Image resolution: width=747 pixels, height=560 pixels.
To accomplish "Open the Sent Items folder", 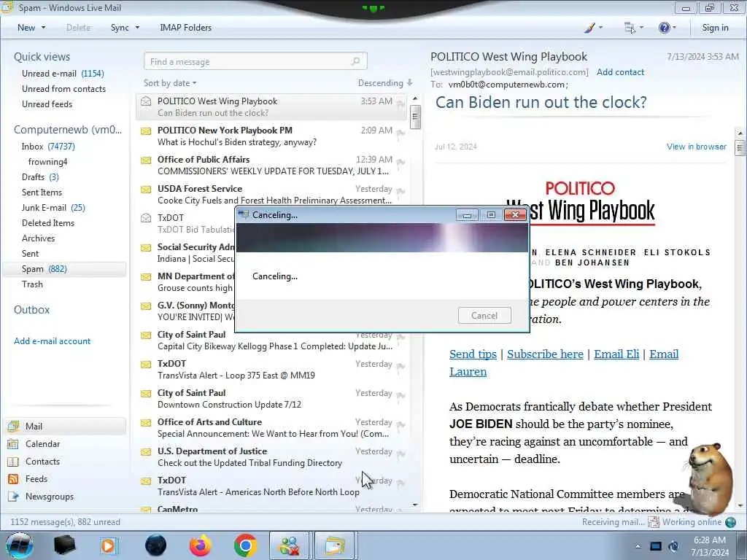I will point(42,192).
